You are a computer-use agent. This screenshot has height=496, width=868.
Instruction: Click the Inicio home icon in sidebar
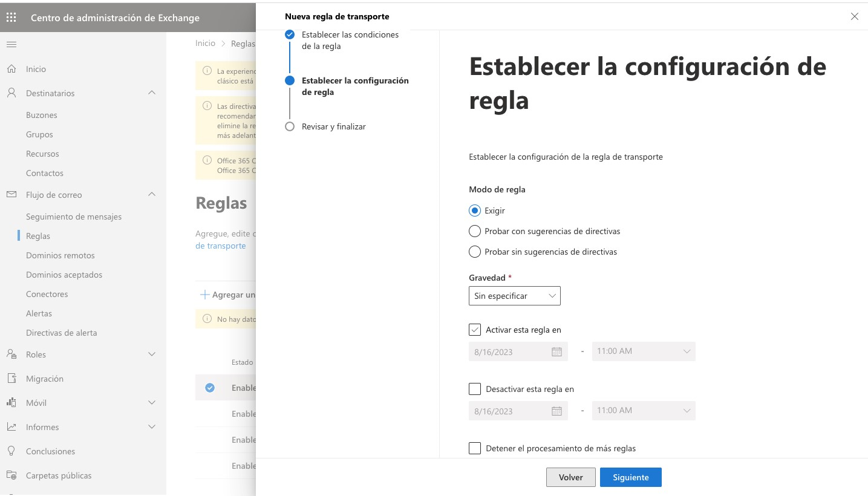(x=11, y=69)
